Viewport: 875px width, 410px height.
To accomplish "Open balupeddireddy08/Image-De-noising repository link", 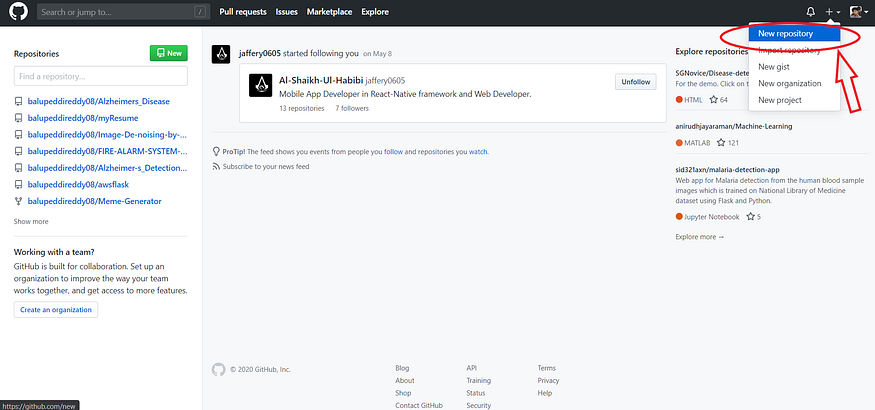I will (x=107, y=134).
